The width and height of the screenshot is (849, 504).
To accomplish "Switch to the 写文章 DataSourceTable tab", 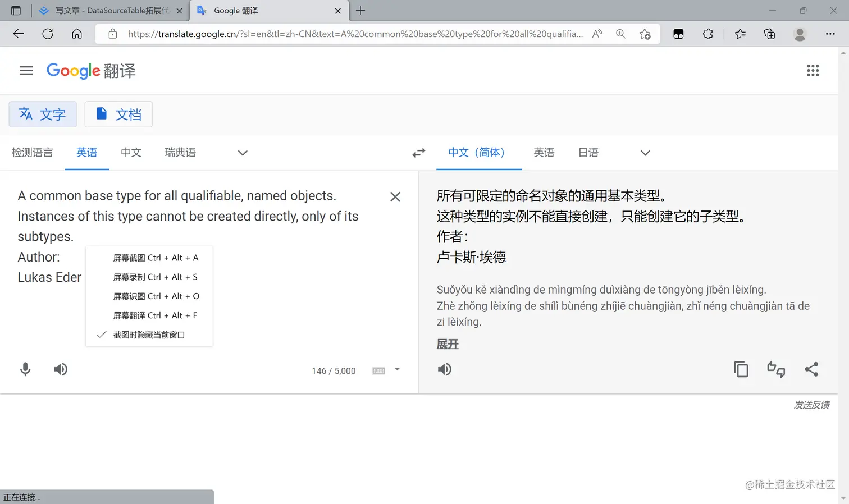I will pos(111,11).
